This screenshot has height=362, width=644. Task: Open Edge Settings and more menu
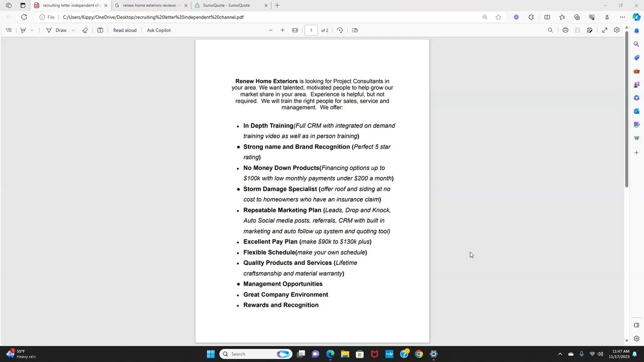click(622, 17)
